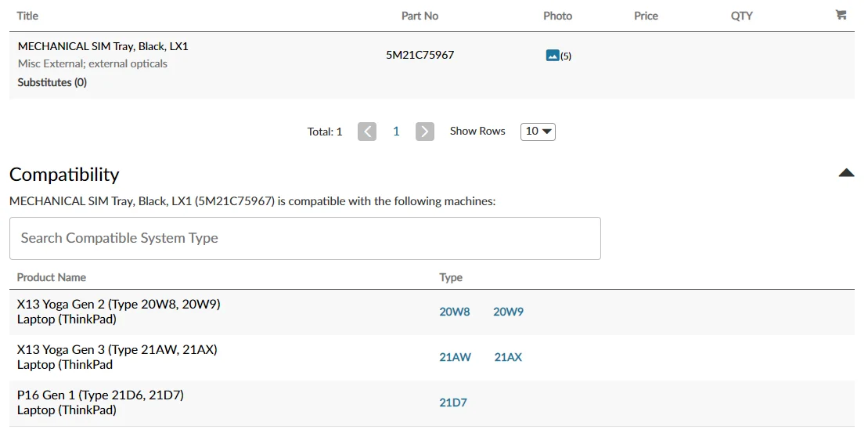Click the MECHANICAL SIM Tray, Black, LX1 title

tap(103, 46)
